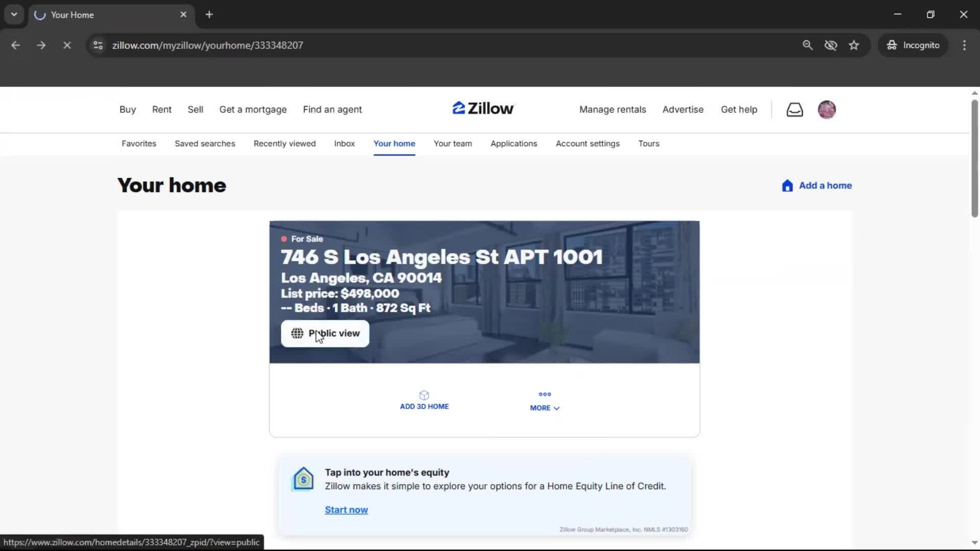Open the third-party cookies blocked icon
This screenshot has height=551, width=980.
pyautogui.click(x=831, y=45)
